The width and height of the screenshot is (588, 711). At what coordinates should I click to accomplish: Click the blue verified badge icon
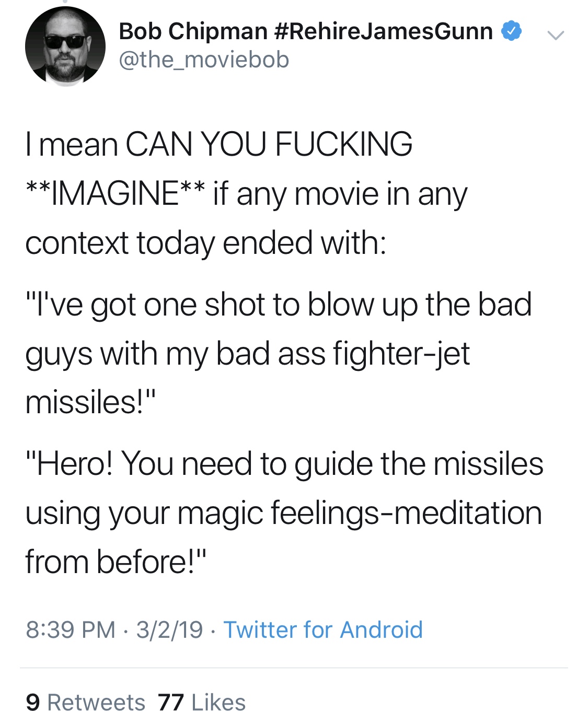(511, 31)
